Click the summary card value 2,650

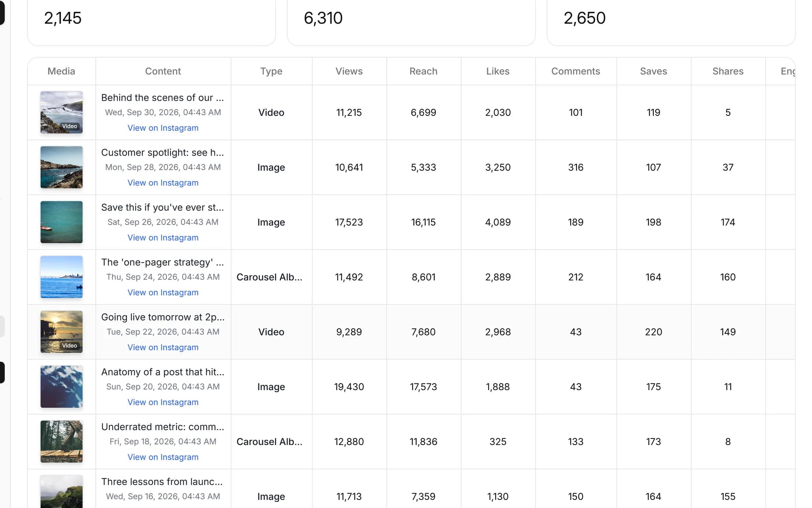[585, 18]
